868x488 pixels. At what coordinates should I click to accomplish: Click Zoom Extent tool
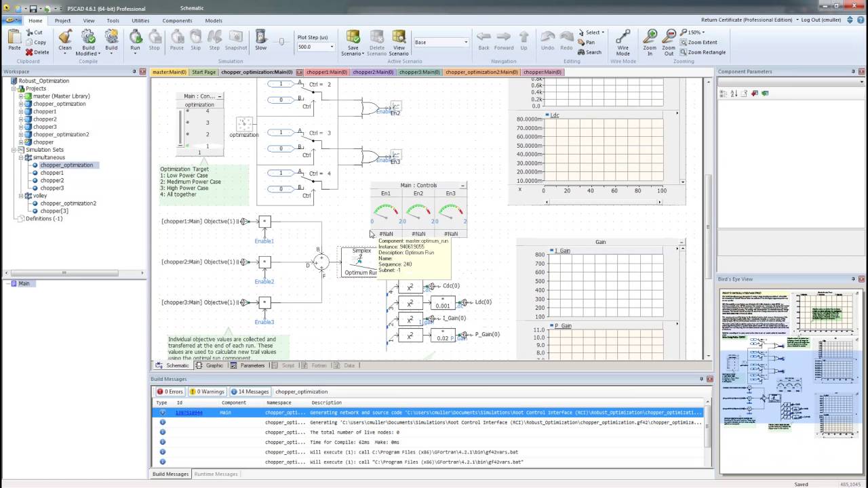pyautogui.click(x=698, y=42)
